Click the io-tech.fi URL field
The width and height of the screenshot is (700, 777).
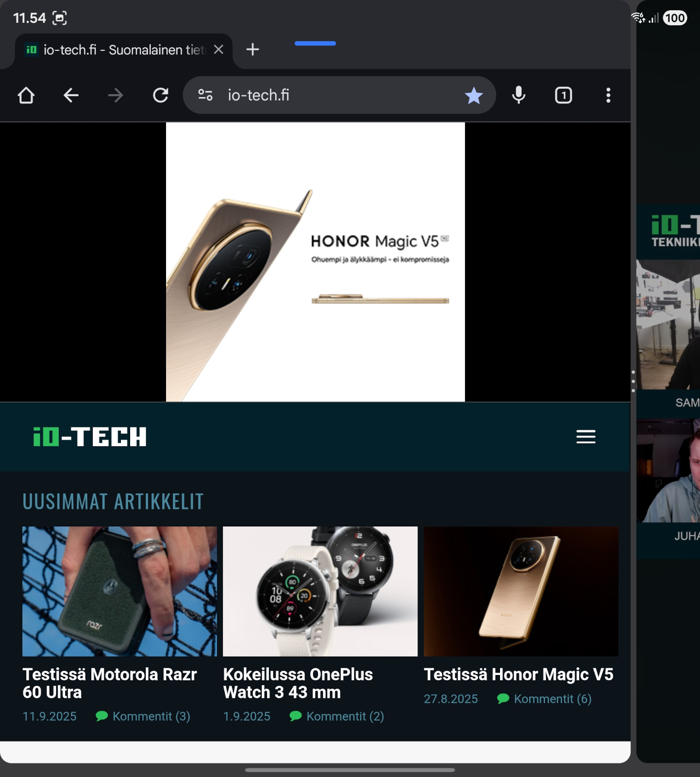point(340,95)
